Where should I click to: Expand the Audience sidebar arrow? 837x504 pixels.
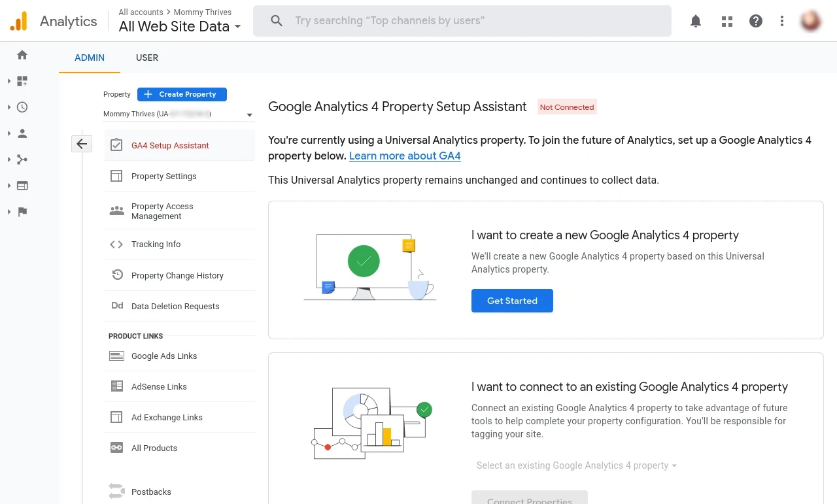pos(9,133)
